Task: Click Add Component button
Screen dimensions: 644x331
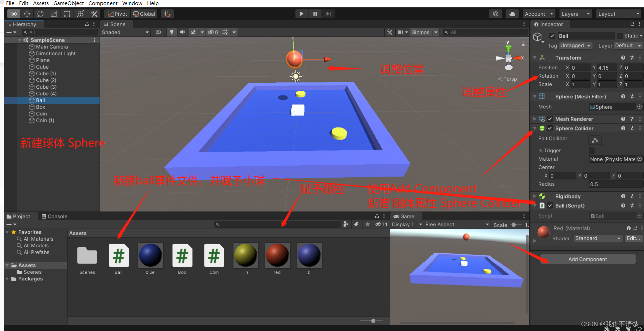Action: [x=588, y=259]
